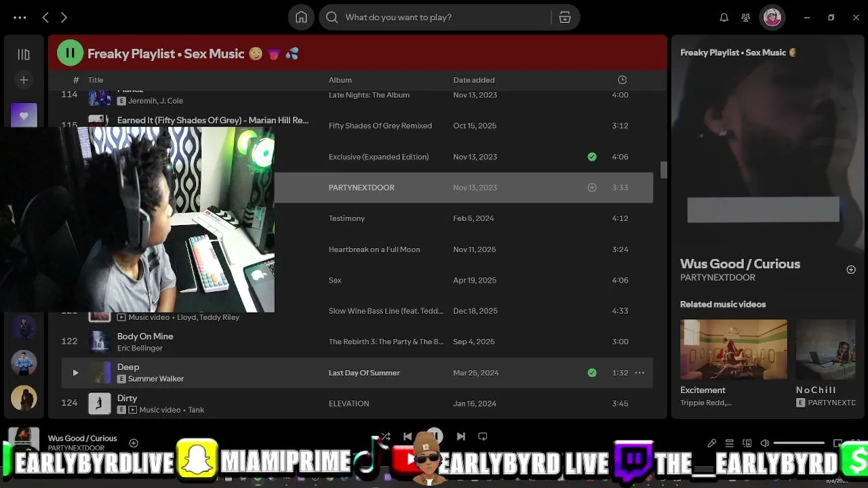Open album Exclusive (Expanded Edition)

tap(378, 157)
